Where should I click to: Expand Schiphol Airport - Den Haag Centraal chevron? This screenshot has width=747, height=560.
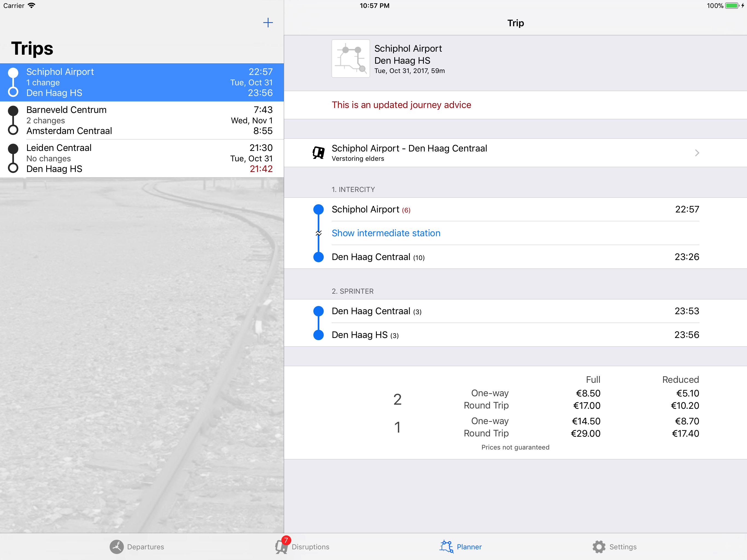[697, 153]
